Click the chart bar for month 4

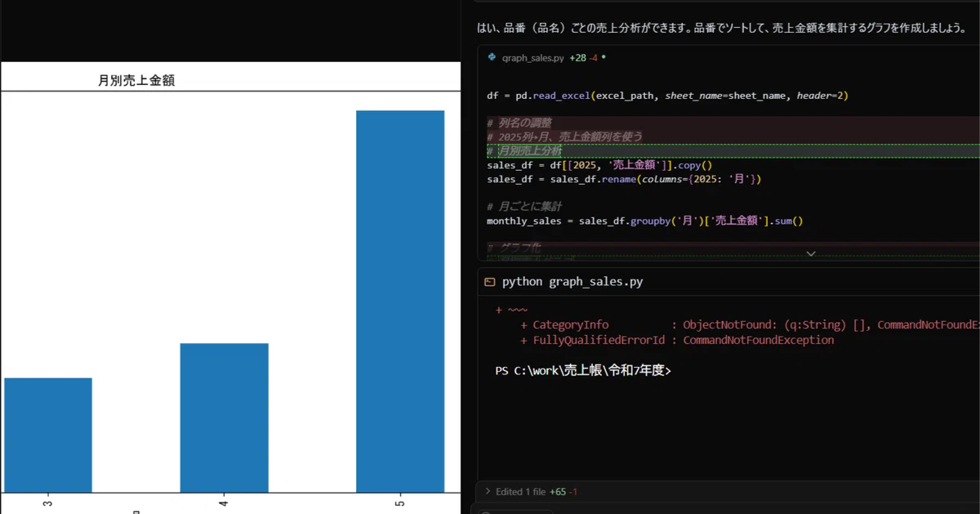click(224, 418)
